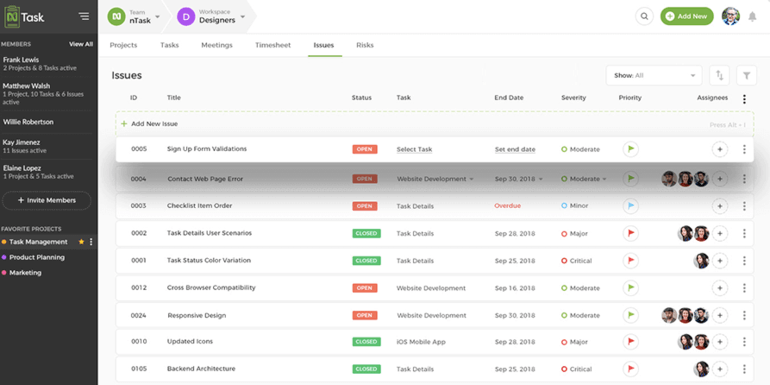Click priority flag for Checklist Item Order
Image resolution: width=770 pixels, height=385 pixels.
tap(631, 206)
